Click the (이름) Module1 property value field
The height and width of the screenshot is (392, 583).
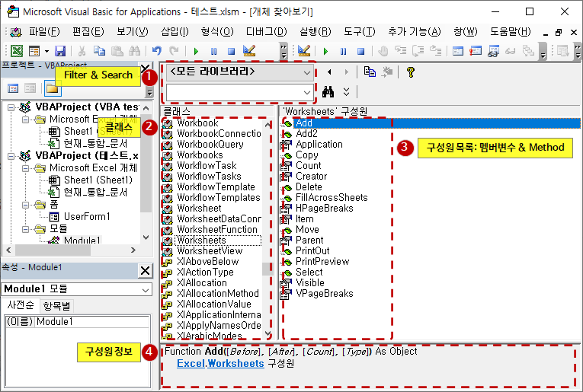[92, 321]
